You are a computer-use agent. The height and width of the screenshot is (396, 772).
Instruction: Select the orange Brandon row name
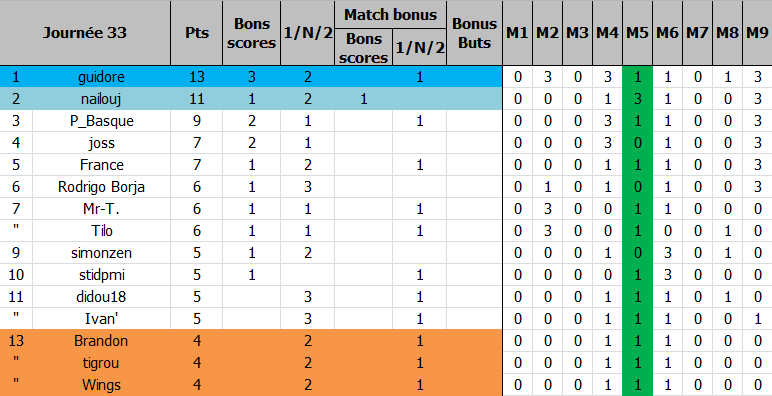101,341
